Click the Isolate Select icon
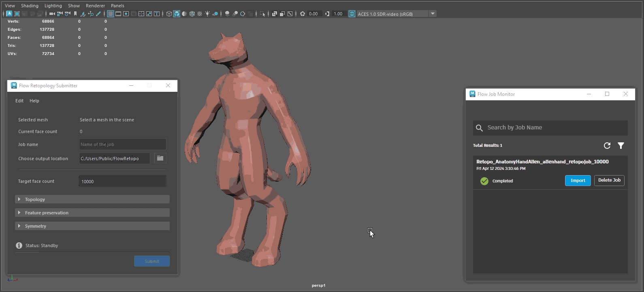644x292 pixels. click(262, 14)
